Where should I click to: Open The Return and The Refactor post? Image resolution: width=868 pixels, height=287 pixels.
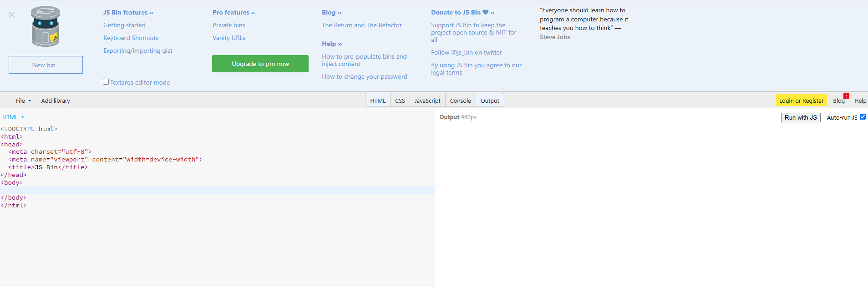coord(362,25)
